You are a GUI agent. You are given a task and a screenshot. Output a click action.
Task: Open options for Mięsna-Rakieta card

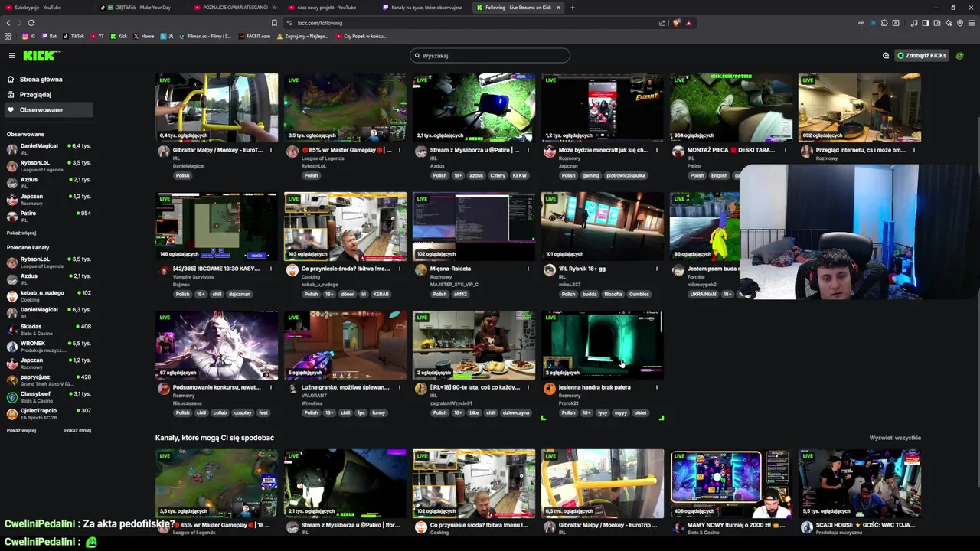[528, 269]
